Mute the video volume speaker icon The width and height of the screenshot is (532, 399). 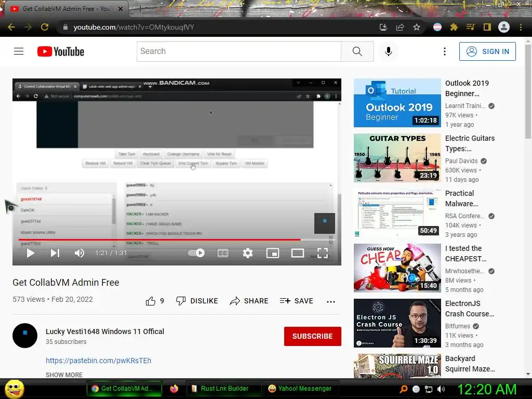(x=79, y=253)
